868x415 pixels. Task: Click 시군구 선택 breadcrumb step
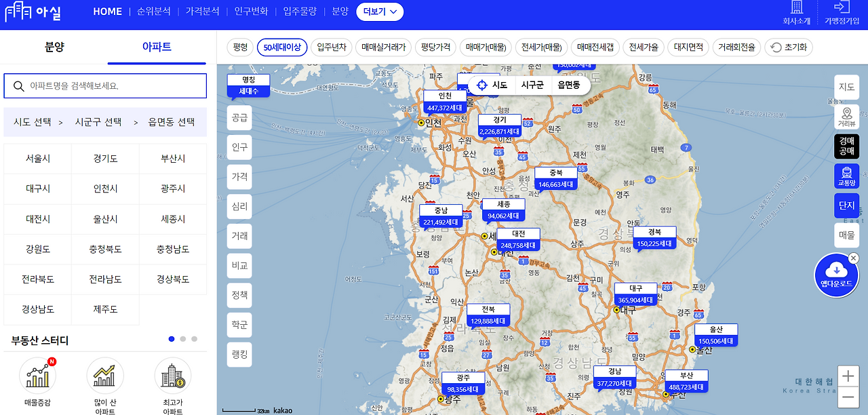pyautogui.click(x=98, y=122)
